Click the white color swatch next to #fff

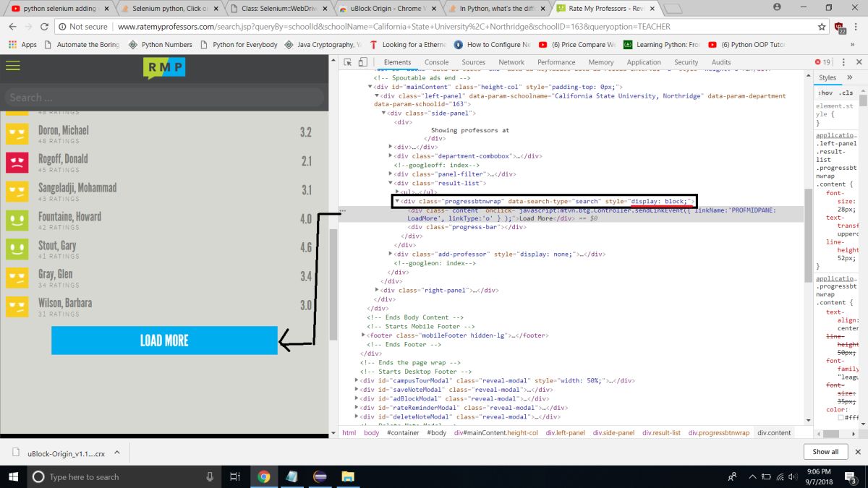pos(841,417)
